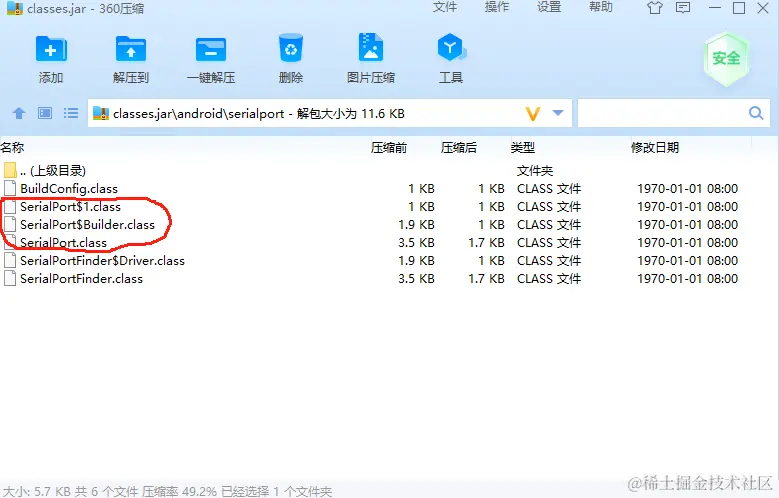Click the 一键解压 one-click extract icon

click(211, 49)
